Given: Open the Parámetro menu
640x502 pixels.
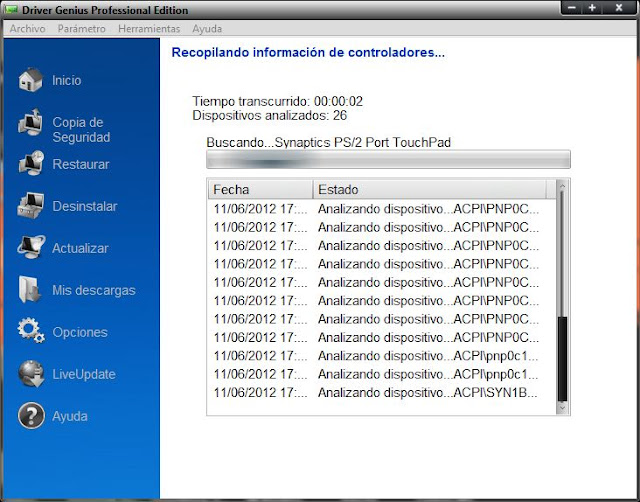Looking at the screenshot, I should pyautogui.click(x=82, y=29).
